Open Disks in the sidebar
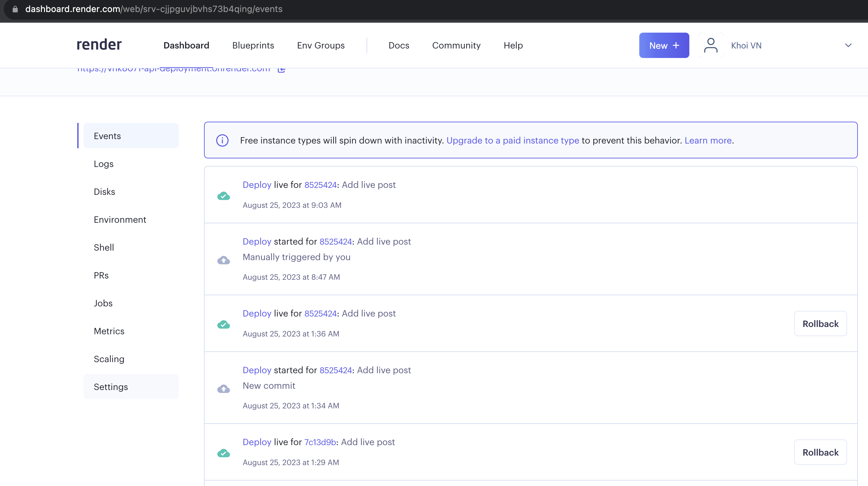 (x=131, y=191)
